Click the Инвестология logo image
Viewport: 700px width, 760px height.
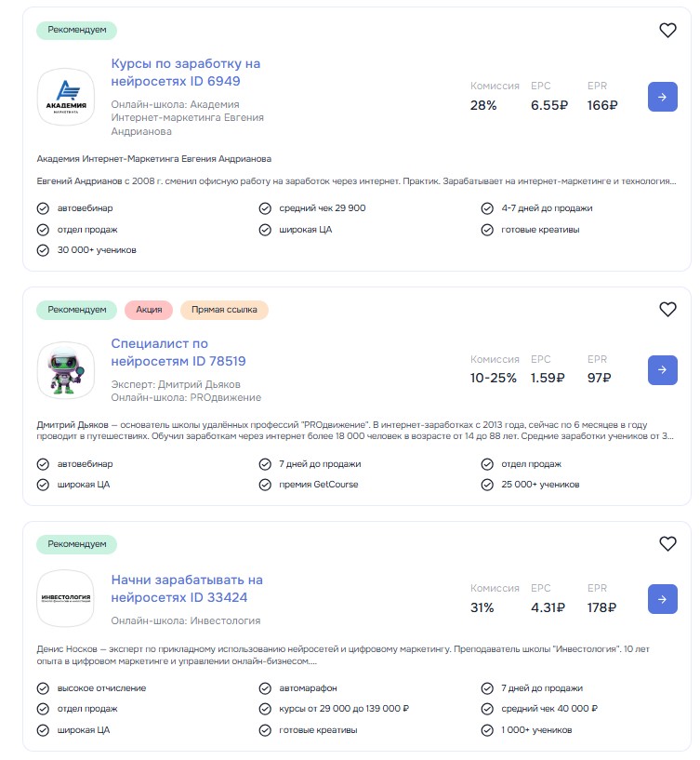point(65,598)
